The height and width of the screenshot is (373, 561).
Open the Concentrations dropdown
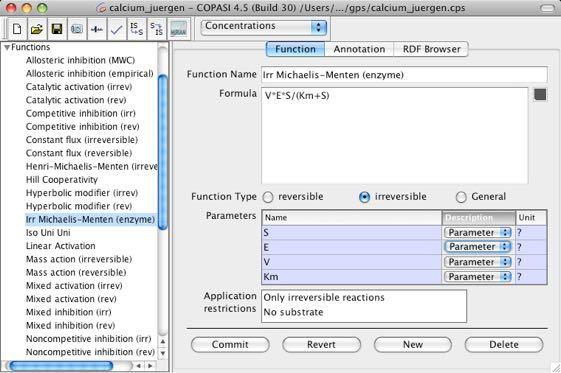(264, 27)
